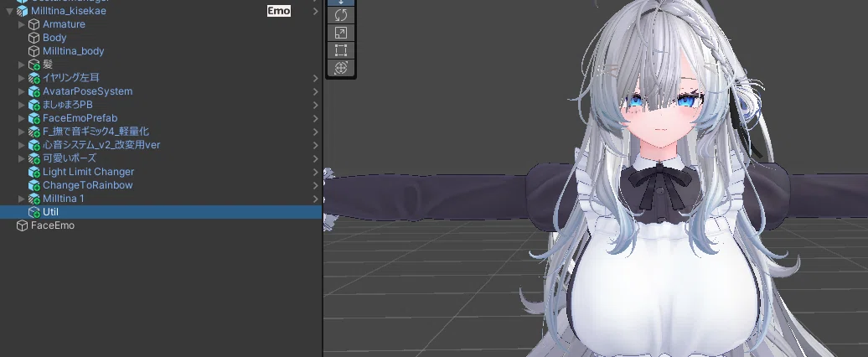This screenshot has height=357, width=868.
Task: Click the 心音システム_v2_改変用ver prefab icon
Action: (34, 145)
